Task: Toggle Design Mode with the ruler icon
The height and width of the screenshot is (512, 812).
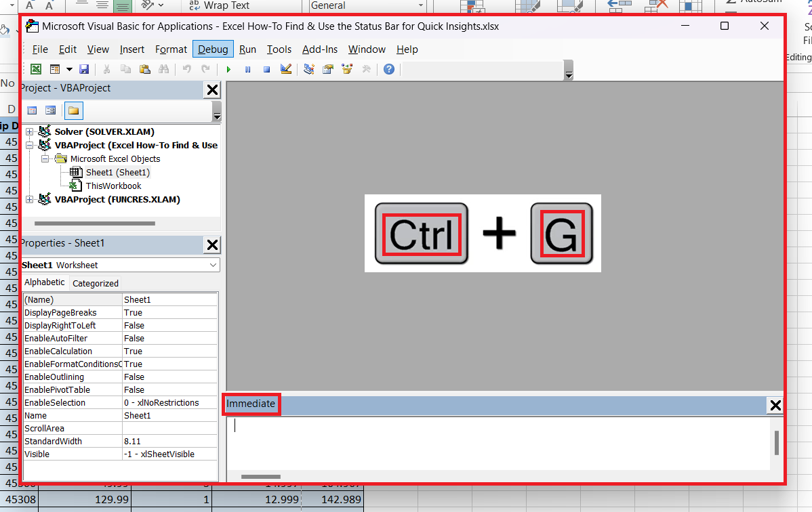Action: click(x=286, y=69)
